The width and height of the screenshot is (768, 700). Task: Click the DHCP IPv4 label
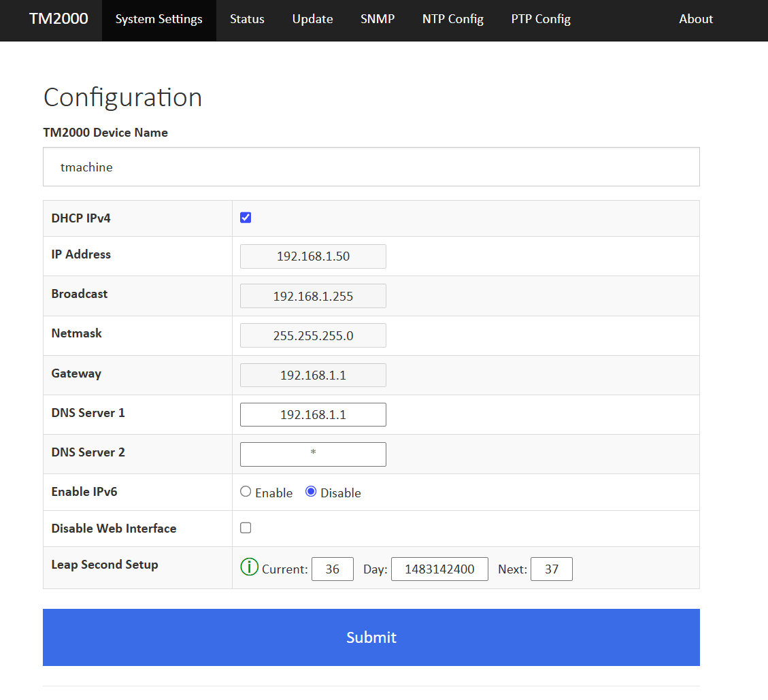[x=81, y=218]
